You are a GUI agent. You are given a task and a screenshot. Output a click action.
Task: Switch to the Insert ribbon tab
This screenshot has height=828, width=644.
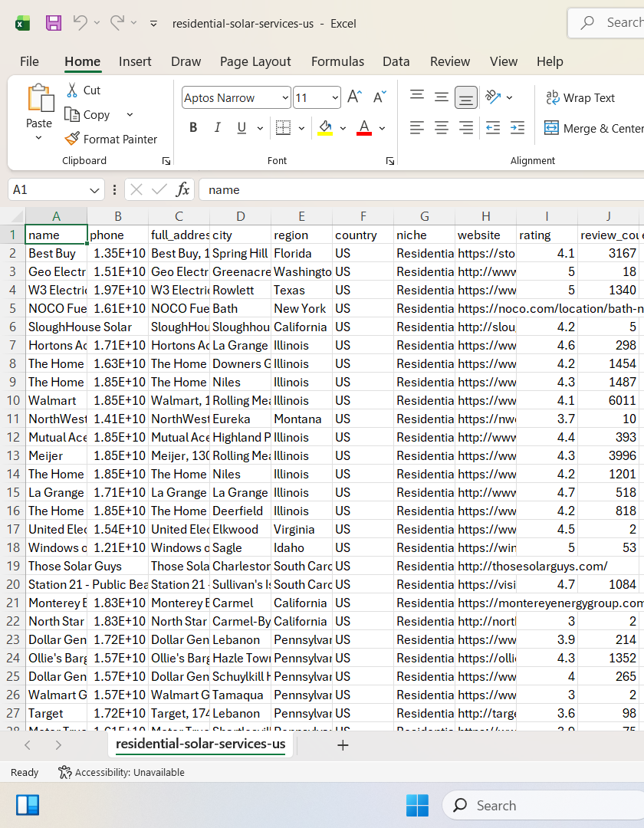[135, 61]
